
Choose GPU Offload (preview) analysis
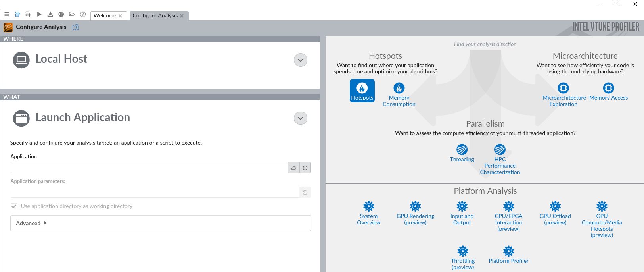[x=555, y=213]
